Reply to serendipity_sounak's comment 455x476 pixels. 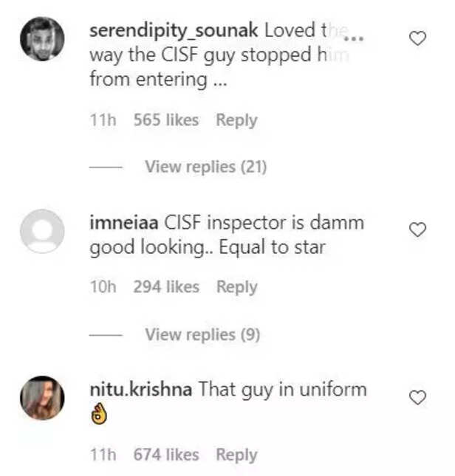[x=236, y=120]
